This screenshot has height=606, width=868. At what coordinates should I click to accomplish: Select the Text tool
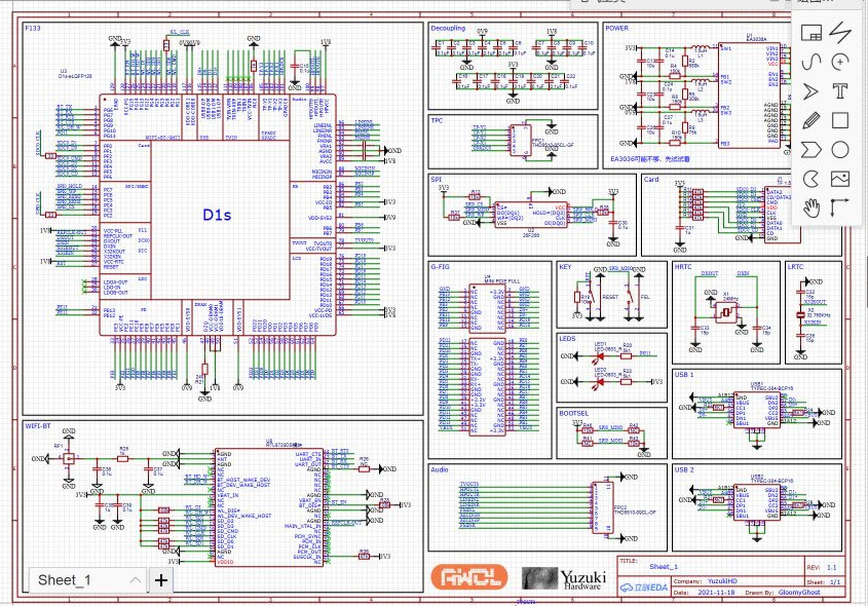click(840, 91)
